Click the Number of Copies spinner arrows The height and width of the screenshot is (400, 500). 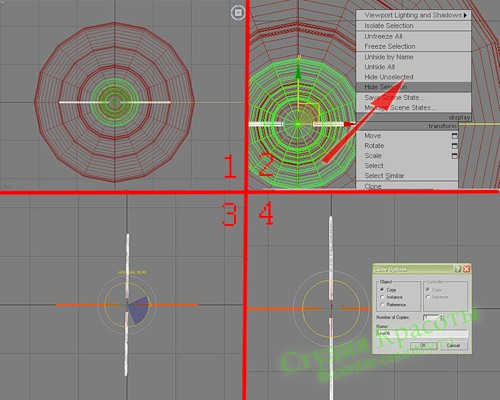tap(442, 318)
